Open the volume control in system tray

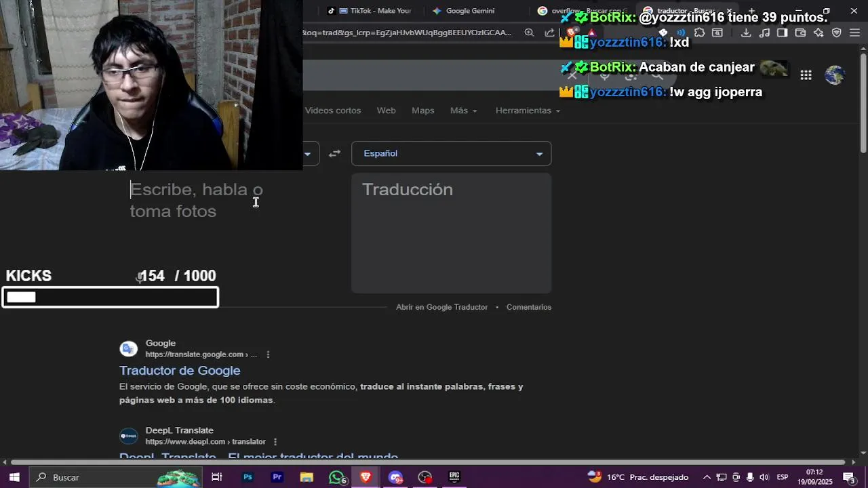coord(764,477)
